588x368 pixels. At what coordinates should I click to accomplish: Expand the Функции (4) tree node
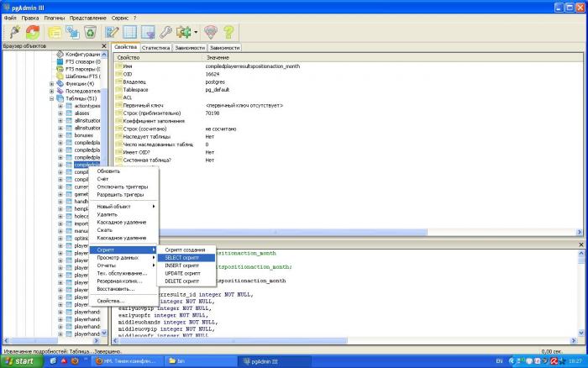pyautogui.click(x=52, y=84)
